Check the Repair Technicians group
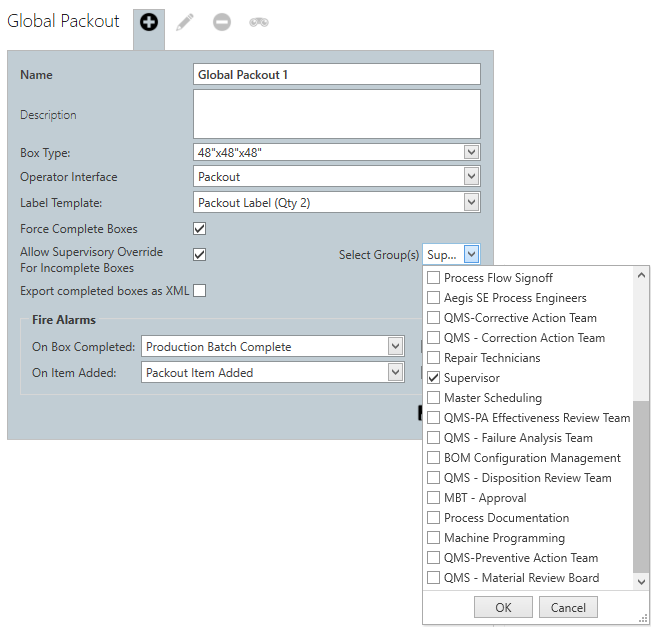Viewport: 651px width, 627px height. [433, 358]
